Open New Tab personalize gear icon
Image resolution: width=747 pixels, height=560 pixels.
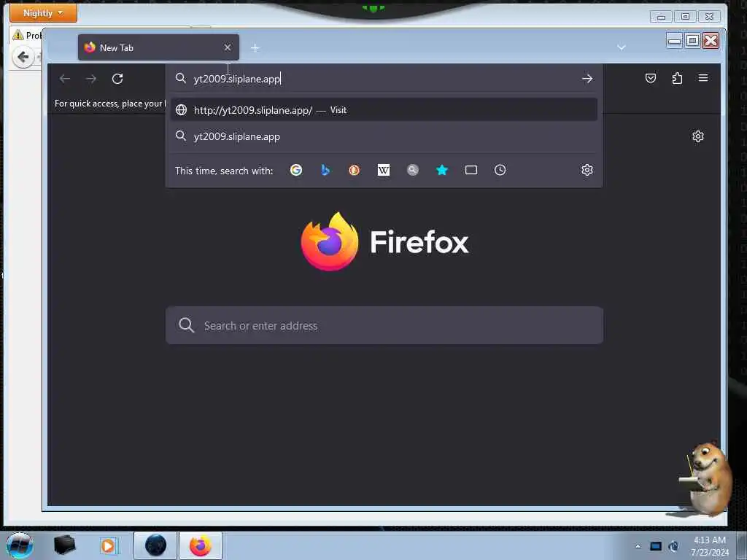698,136
